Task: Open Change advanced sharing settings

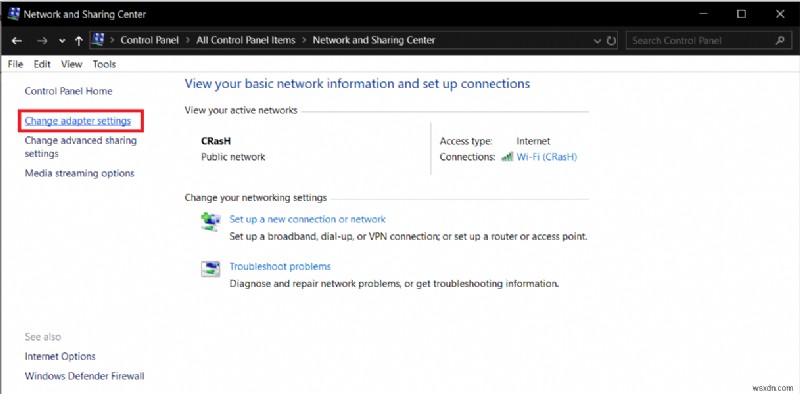Action: (x=81, y=147)
